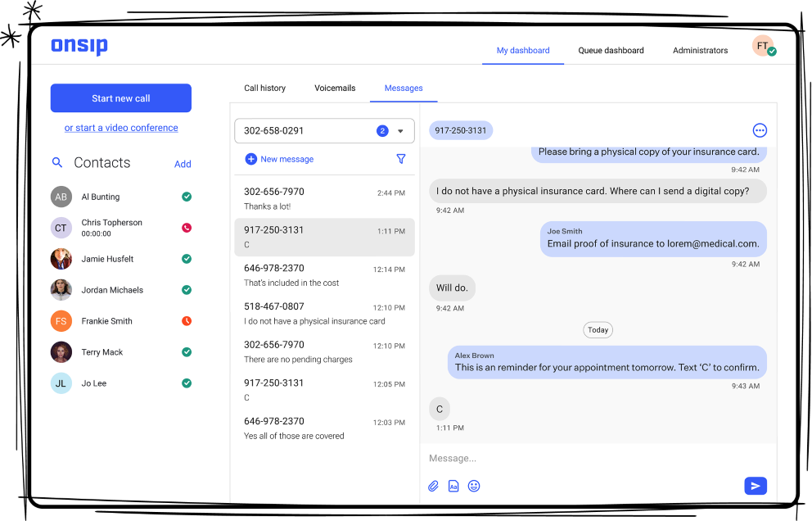Click the red call status indicator on Chris Topherson
Screen dimensions: 812x521
[186, 228]
